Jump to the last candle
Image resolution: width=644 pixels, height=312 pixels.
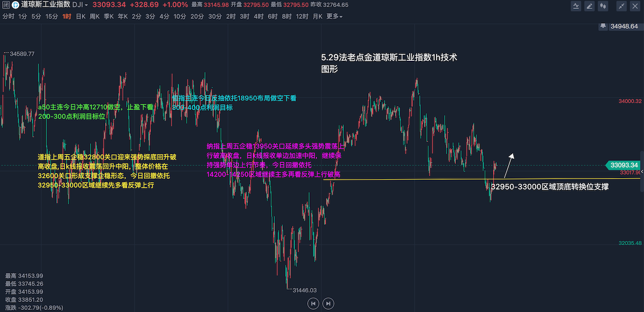328,303
